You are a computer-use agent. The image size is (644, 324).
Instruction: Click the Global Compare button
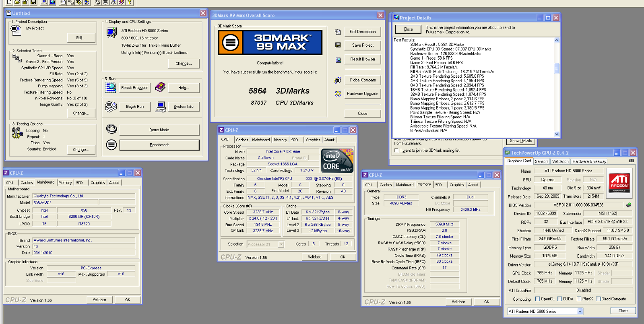click(363, 80)
